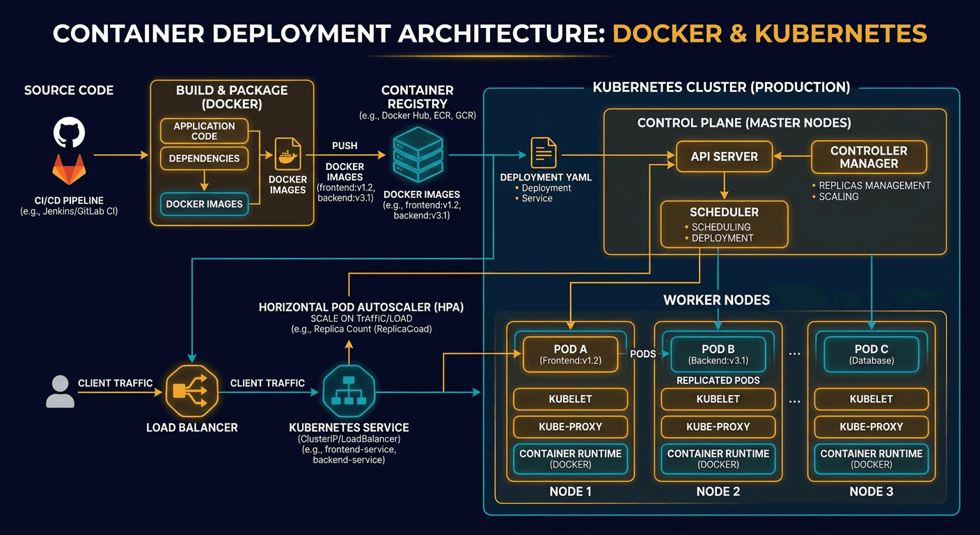Click the Kubelet block on Node 1
980x535 pixels.
(x=570, y=399)
